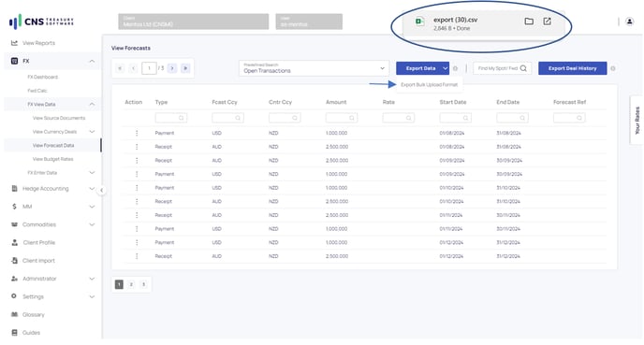
Task: Open Hedge Accounting sidebar icon
Action: [x=14, y=189]
